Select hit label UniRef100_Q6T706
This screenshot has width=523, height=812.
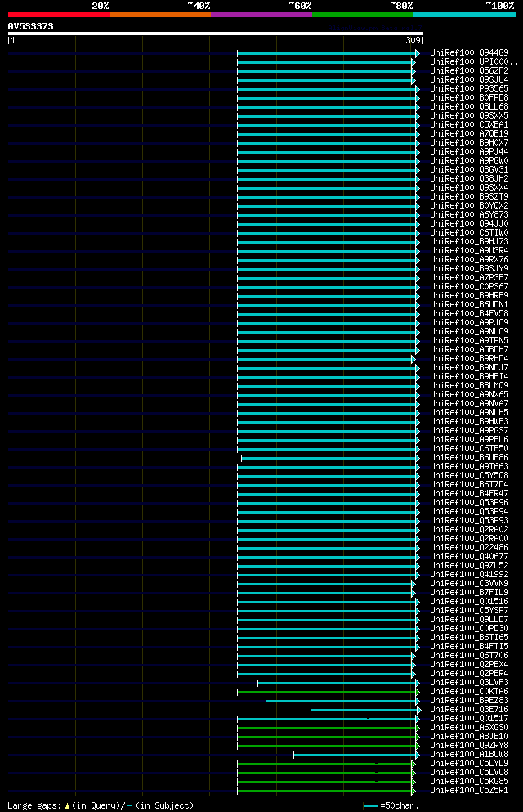tap(469, 656)
